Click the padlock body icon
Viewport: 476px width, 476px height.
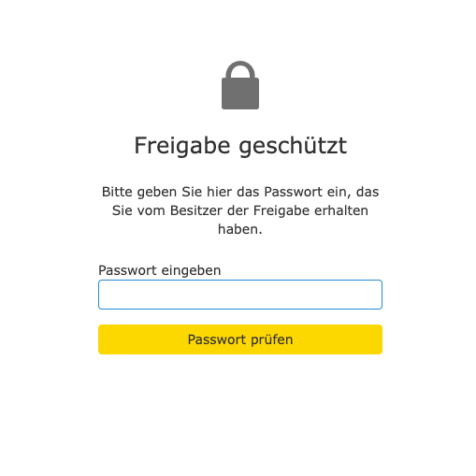click(x=240, y=94)
